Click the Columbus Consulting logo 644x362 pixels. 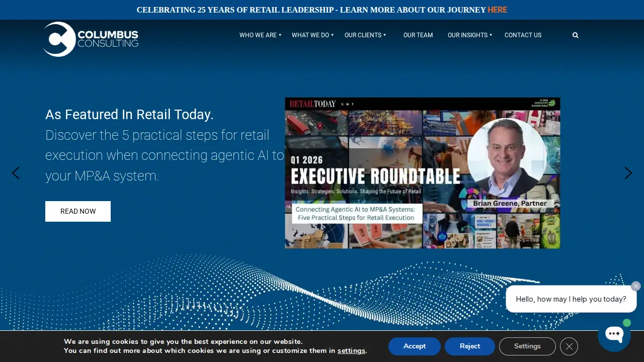pos(91,39)
